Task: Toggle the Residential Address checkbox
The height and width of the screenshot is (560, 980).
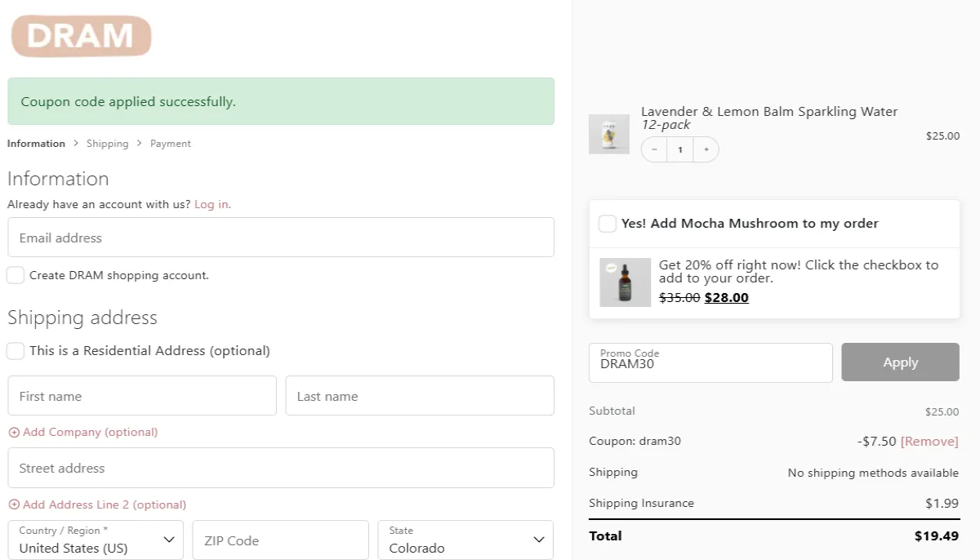Action: click(16, 351)
